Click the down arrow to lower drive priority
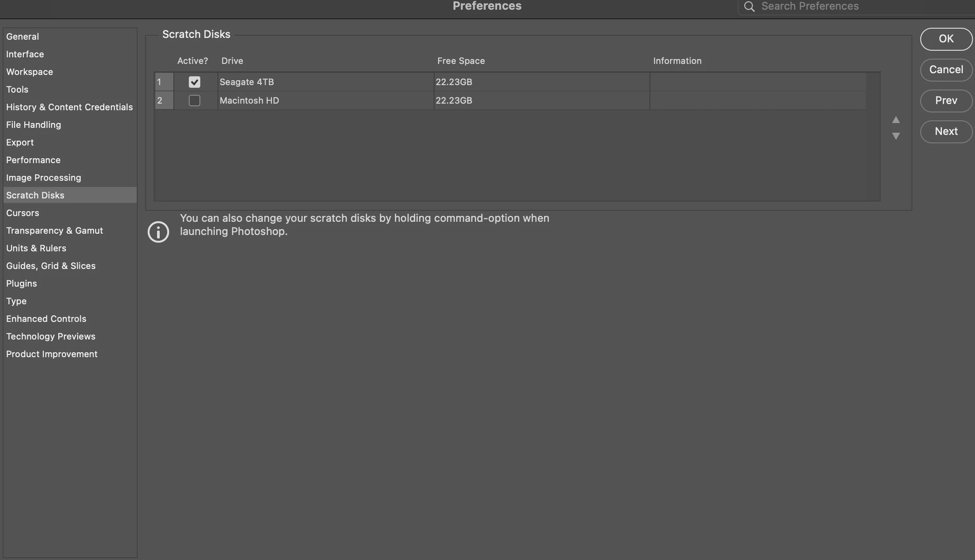Image resolution: width=975 pixels, height=560 pixels. 896,136
